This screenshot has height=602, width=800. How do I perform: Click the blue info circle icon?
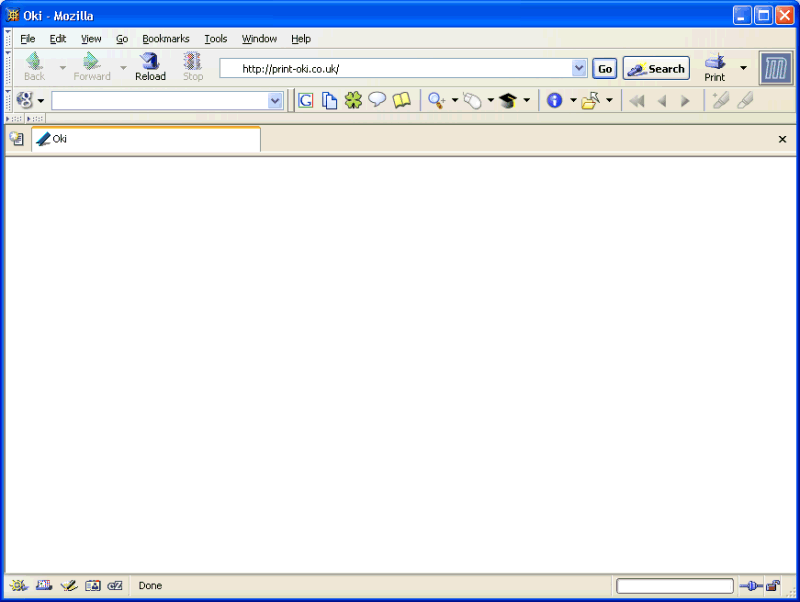click(555, 101)
